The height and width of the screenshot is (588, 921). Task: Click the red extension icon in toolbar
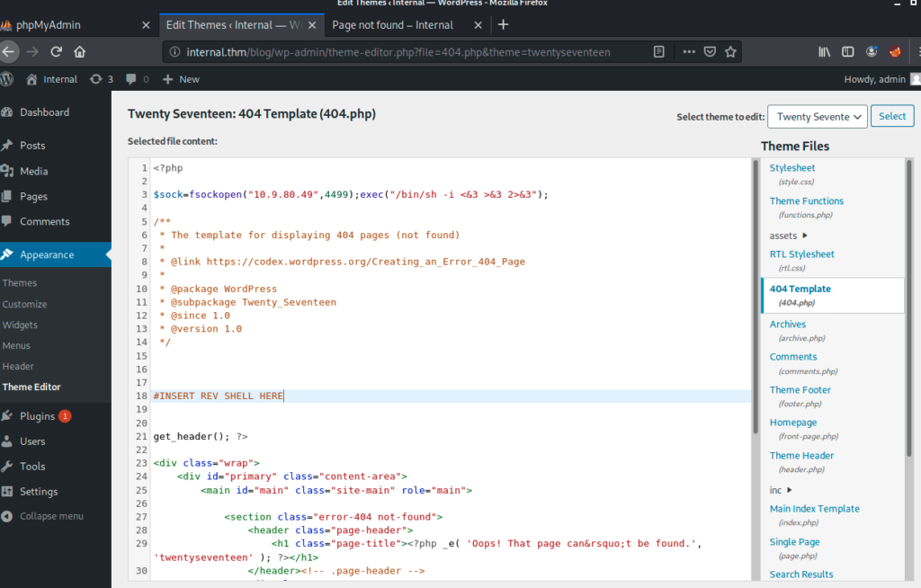[895, 51]
